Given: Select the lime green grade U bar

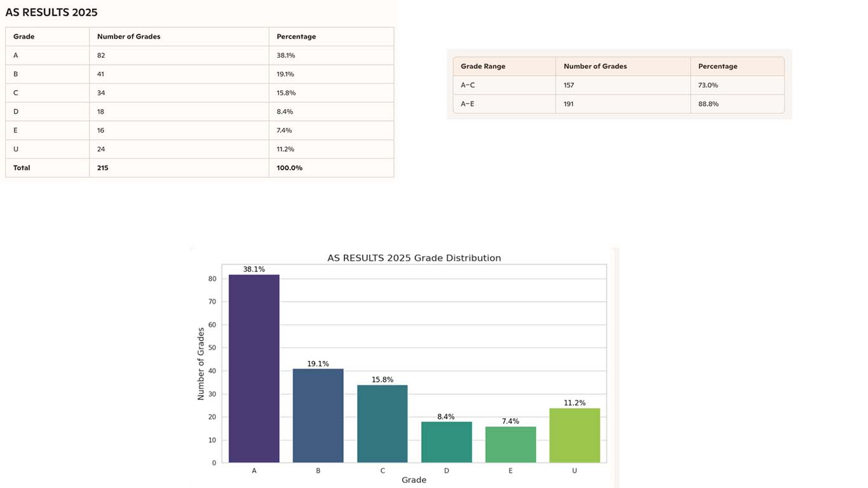Looking at the screenshot, I should click(574, 435).
